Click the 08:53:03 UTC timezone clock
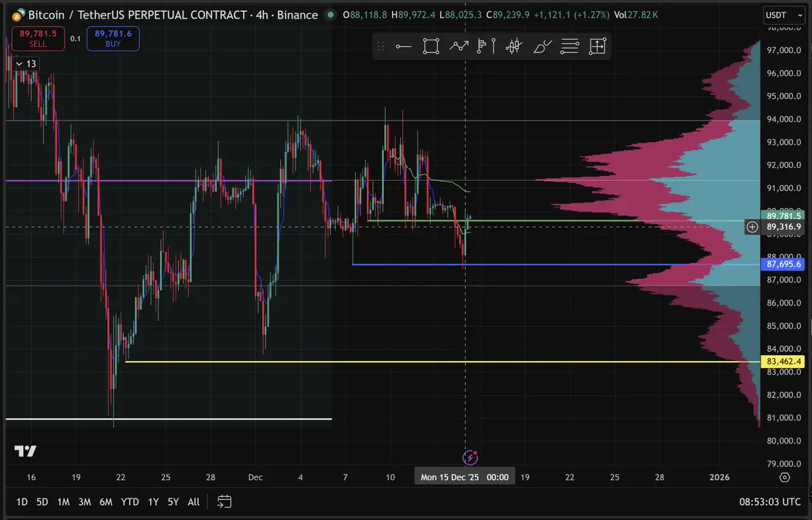The height and width of the screenshot is (520, 812). tap(770, 501)
